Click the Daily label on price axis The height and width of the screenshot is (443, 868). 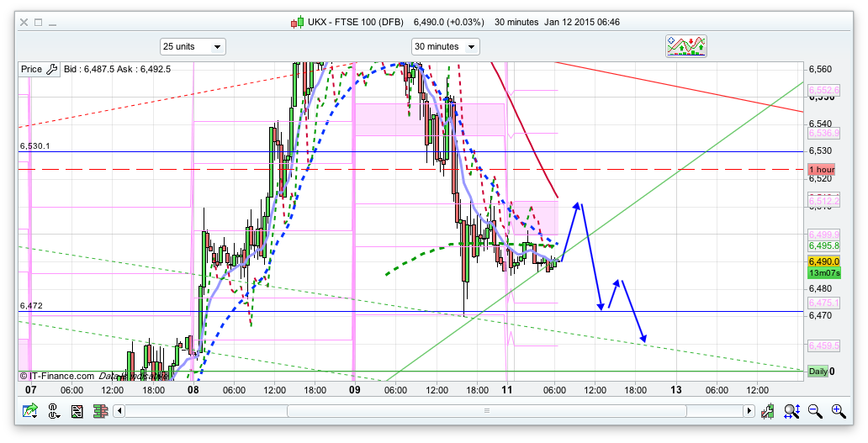(818, 372)
